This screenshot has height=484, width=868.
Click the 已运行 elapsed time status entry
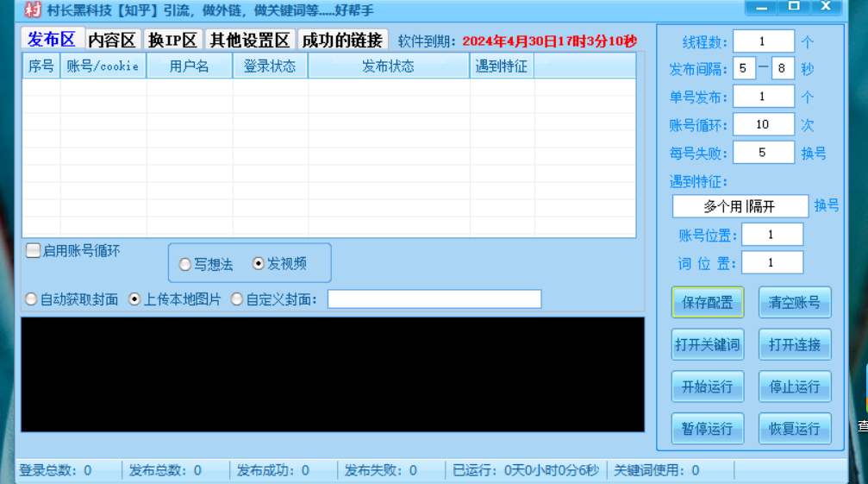526,470
